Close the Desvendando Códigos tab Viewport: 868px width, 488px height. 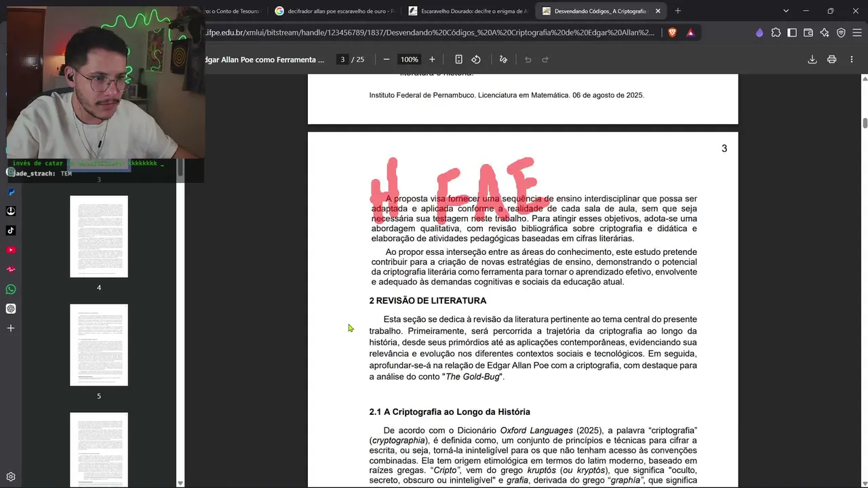pyautogui.click(x=658, y=11)
